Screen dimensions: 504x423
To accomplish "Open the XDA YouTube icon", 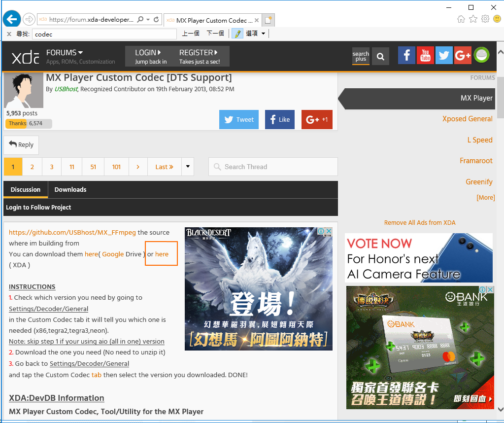I will pos(425,55).
